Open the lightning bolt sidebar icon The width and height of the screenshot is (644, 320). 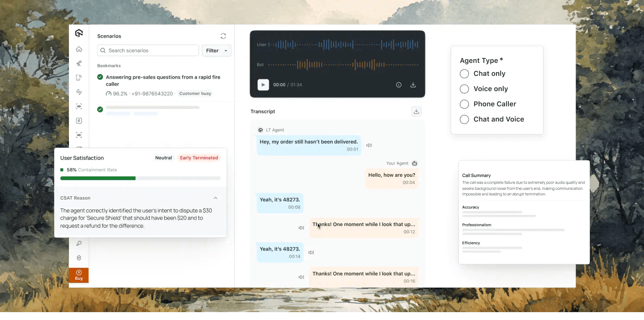pyautogui.click(x=79, y=121)
